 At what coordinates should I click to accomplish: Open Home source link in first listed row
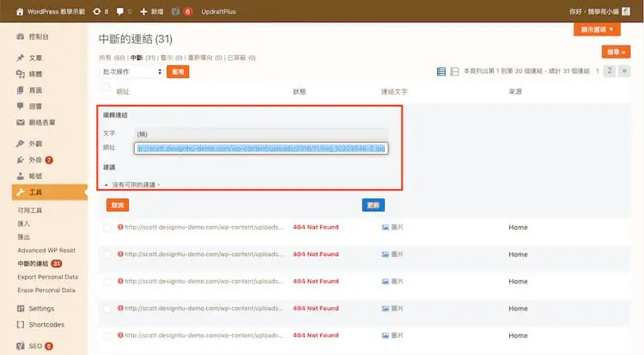(x=518, y=228)
